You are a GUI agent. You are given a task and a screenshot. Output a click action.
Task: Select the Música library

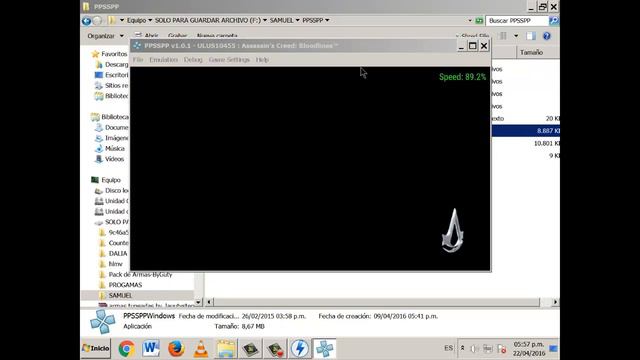tap(110, 149)
